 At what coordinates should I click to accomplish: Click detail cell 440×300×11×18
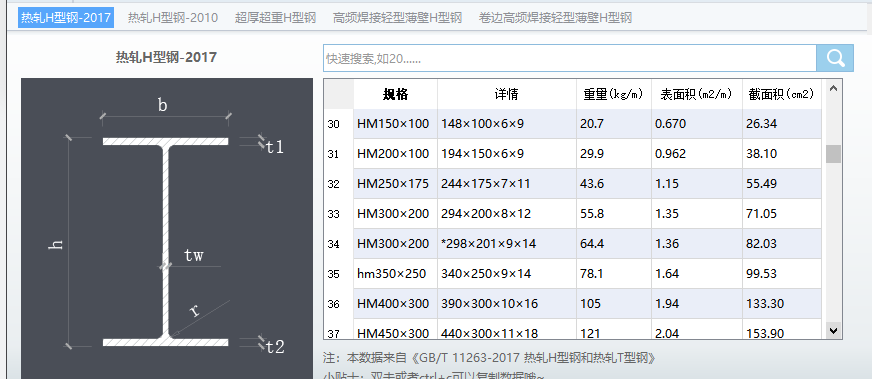507,329
